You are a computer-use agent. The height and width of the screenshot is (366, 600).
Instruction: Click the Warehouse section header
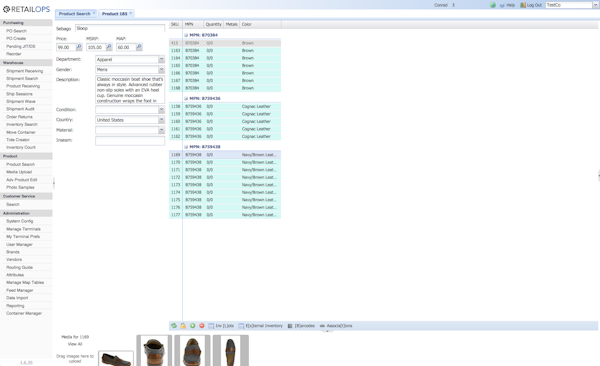[x=26, y=62]
